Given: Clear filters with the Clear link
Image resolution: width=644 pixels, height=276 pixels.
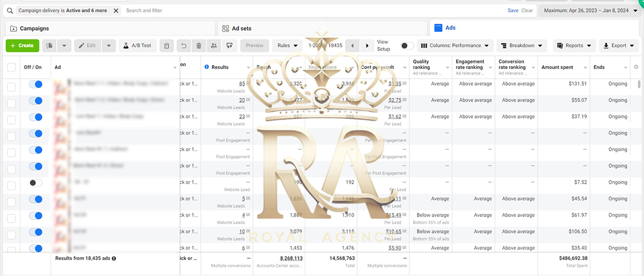Looking at the screenshot, I should click(527, 11).
